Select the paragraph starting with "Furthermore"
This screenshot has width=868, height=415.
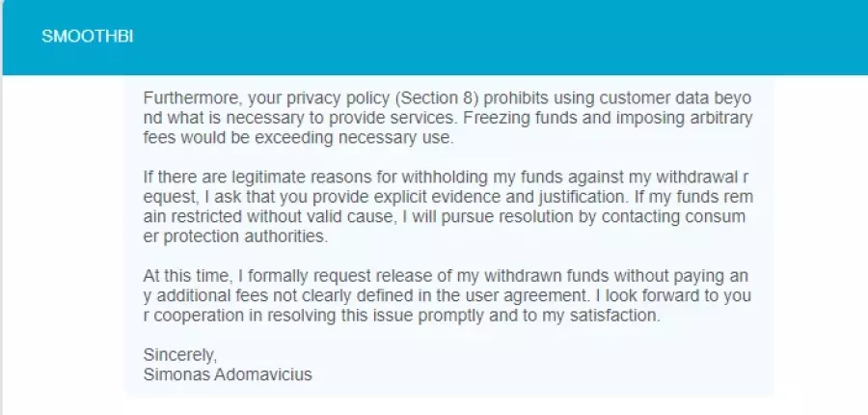(x=448, y=118)
